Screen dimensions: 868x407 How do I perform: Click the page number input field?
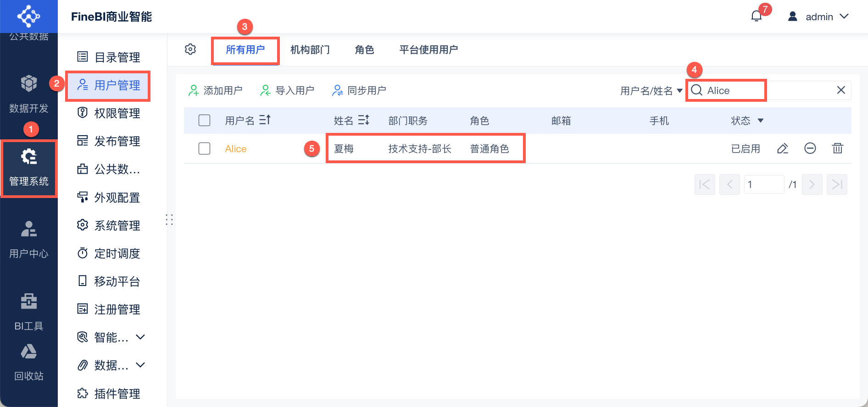pyautogui.click(x=763, y=184)
